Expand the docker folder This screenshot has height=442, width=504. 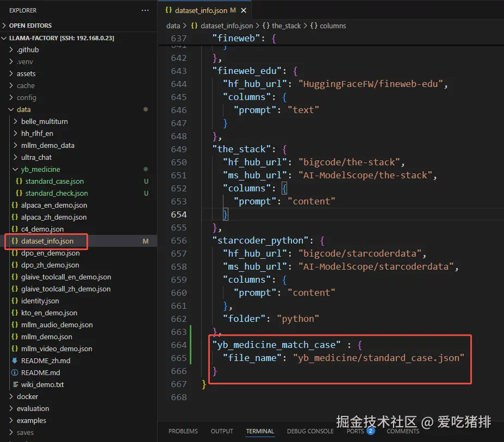27,396
